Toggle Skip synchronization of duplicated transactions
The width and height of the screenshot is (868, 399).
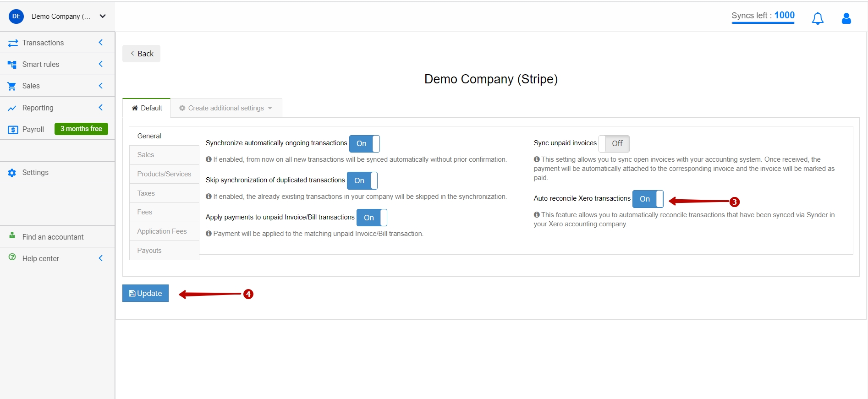pyautogui.click(x=362, y=180)
